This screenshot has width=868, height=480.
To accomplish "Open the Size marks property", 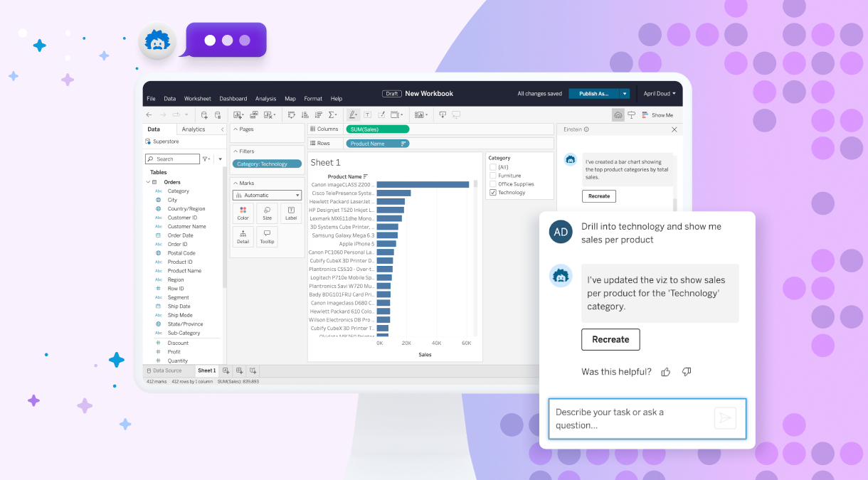I will tap(267, 213).
